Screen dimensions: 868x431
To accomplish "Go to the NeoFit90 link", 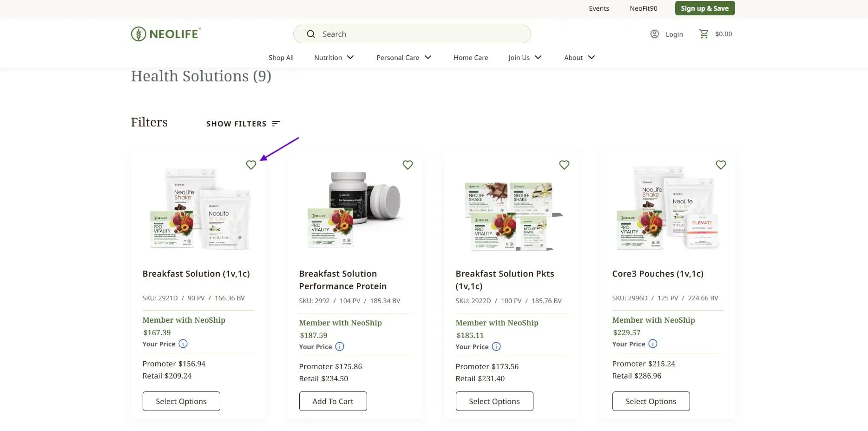I will pos(644,8).
